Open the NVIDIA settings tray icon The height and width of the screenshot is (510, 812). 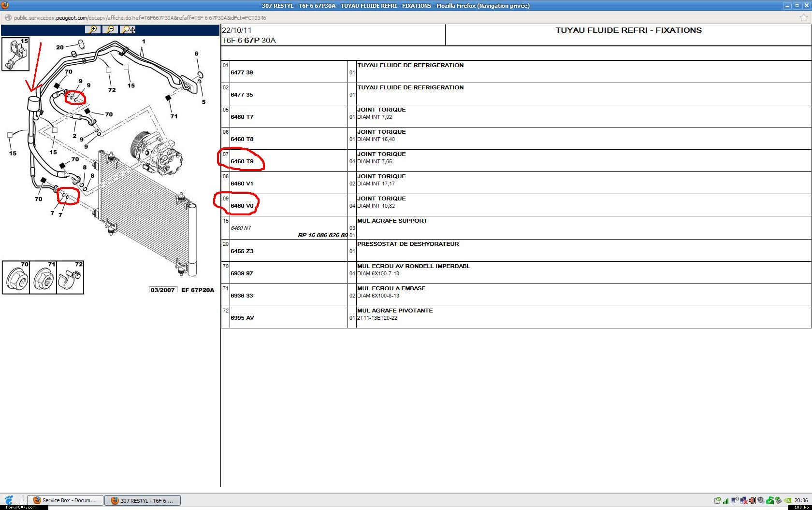[x=788, y=500]
